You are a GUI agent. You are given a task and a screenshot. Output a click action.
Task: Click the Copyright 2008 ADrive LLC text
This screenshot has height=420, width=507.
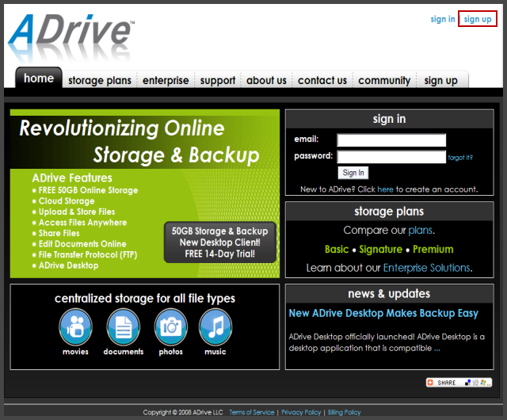click(x=183, y=412)
